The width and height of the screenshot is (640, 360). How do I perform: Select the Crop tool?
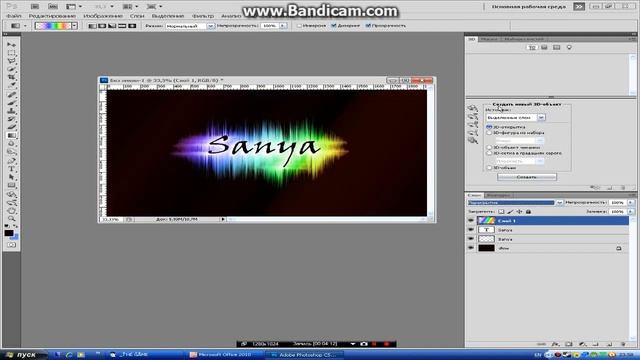[11, 78]
